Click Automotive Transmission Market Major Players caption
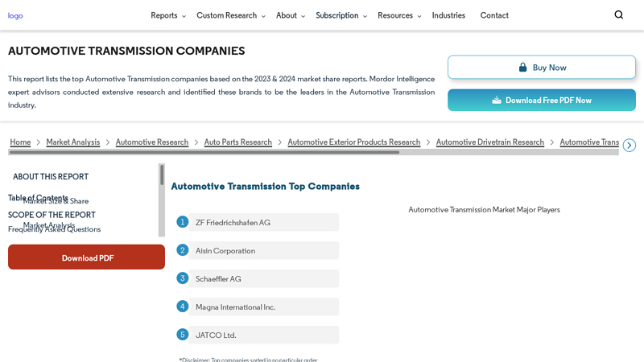Screen dimensions: 644x362 (x=484, y=210)
